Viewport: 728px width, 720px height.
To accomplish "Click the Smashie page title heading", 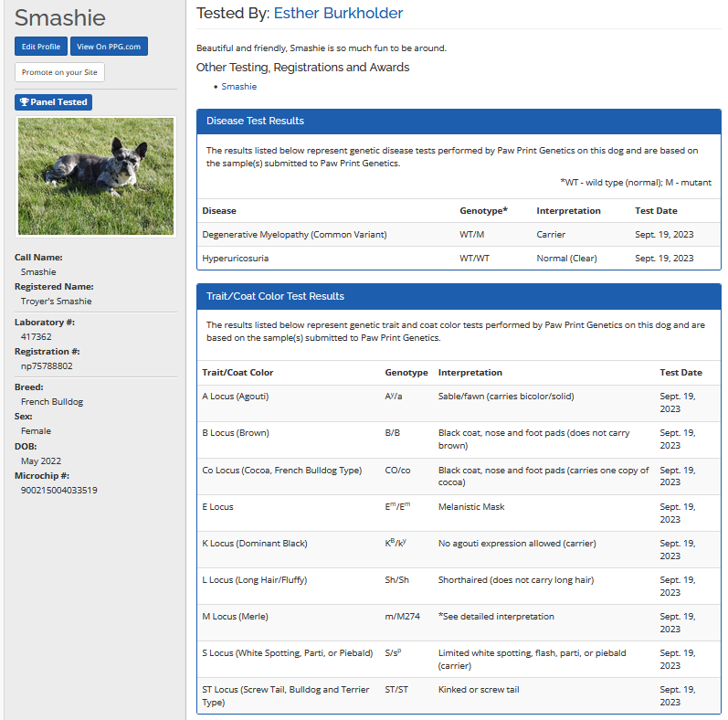I will [x=60, y=17].
